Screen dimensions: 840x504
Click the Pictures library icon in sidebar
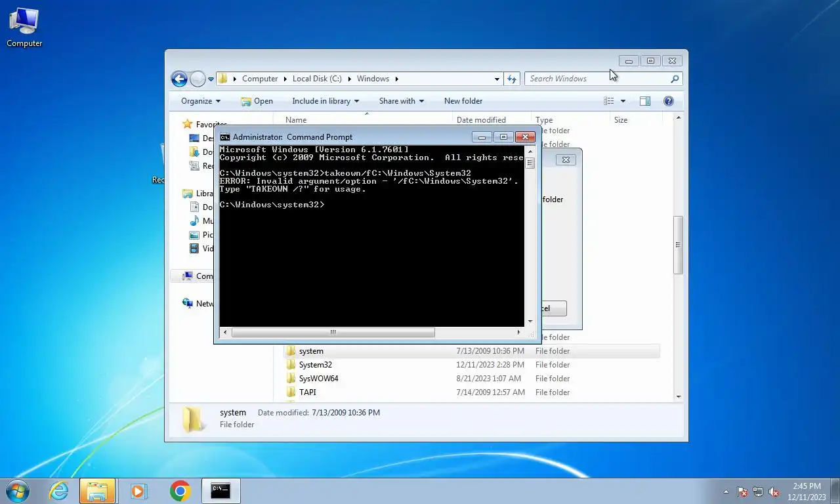tap(194, 235)
